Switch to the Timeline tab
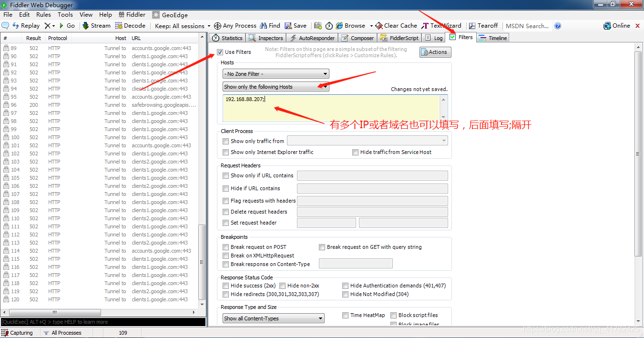Image resolution: width=644 pixels, height=338 pixels. coord(493,38)
